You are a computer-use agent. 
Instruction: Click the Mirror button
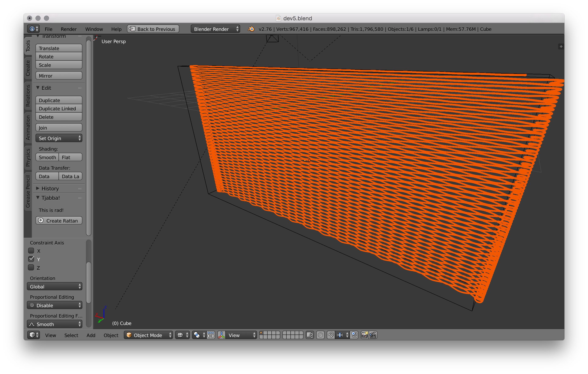click(59, 75)
